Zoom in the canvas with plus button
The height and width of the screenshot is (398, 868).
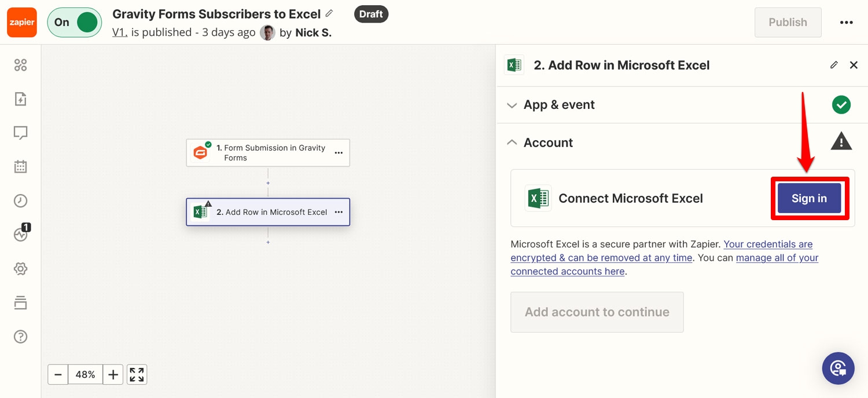(x=113, y=374)
